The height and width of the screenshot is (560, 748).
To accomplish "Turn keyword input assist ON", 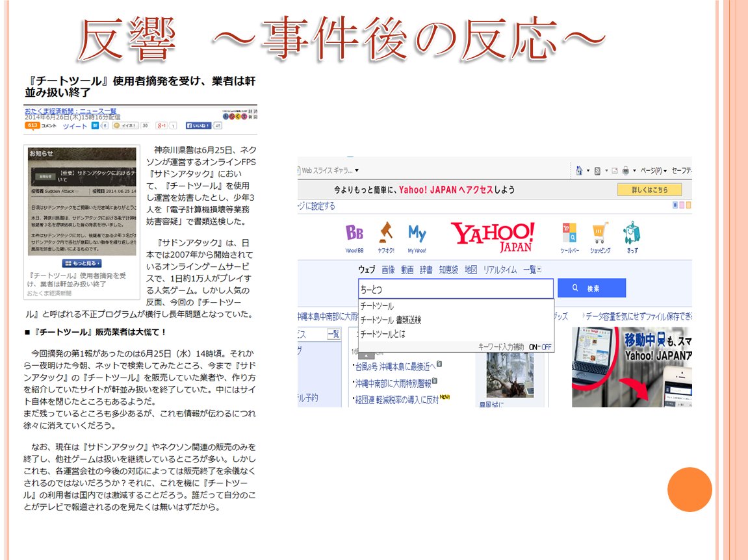I will (534, 348).
